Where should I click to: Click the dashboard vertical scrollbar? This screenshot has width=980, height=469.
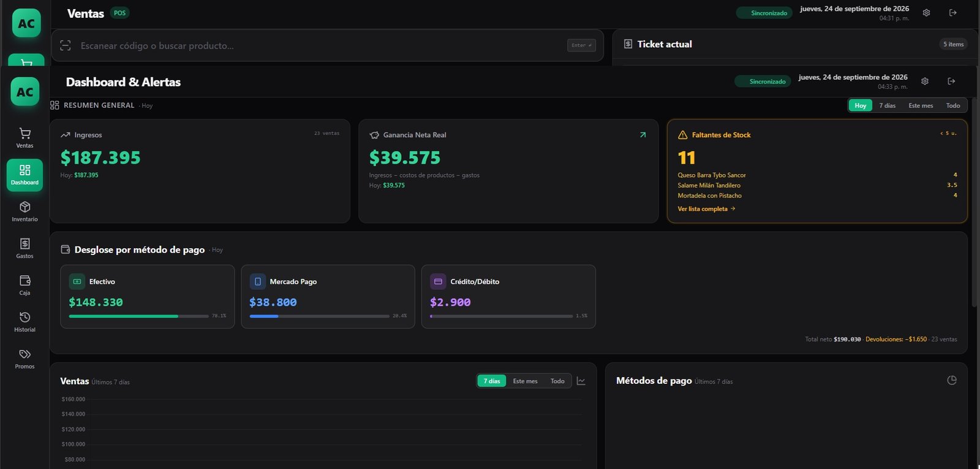pos(975,202)
